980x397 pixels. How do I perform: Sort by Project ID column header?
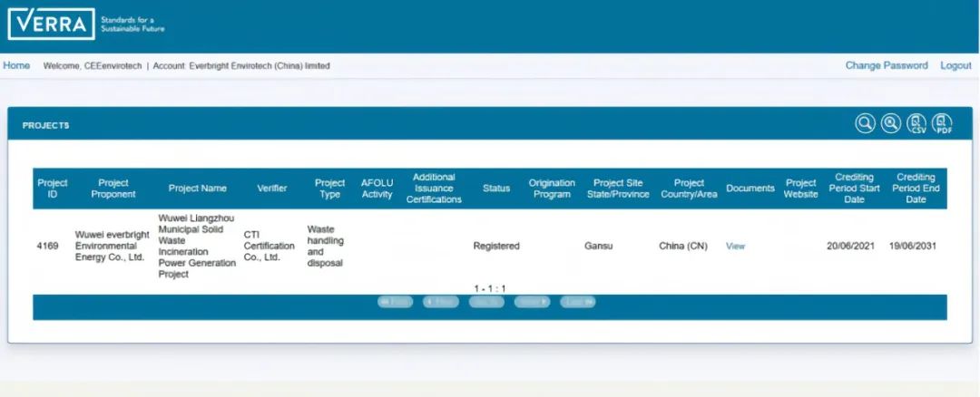[53, 189]
